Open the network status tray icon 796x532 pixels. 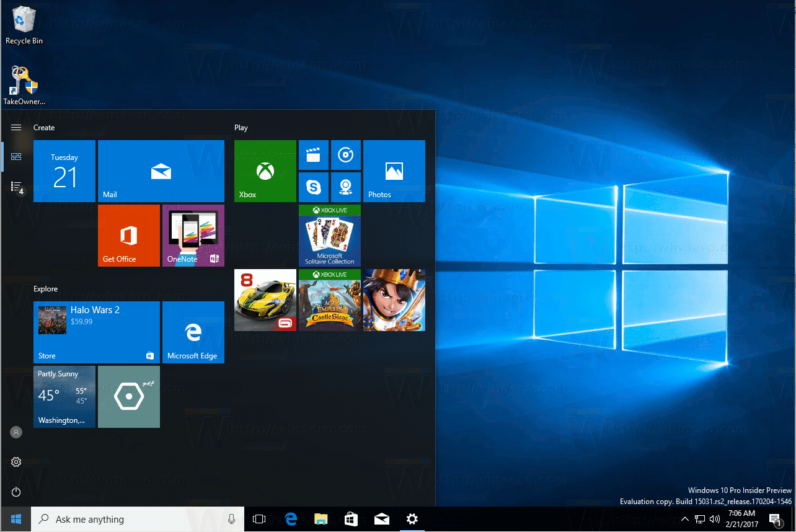pos(700,519)
